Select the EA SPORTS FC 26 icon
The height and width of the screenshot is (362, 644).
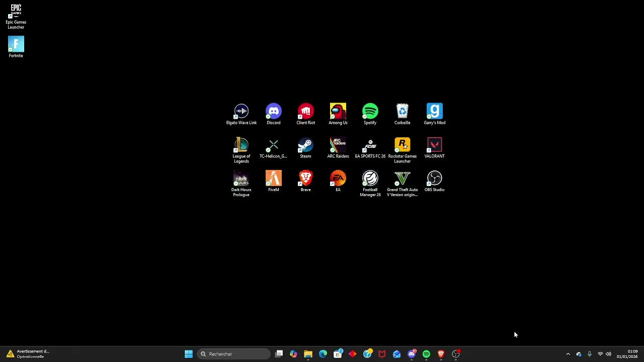[370, 148]
